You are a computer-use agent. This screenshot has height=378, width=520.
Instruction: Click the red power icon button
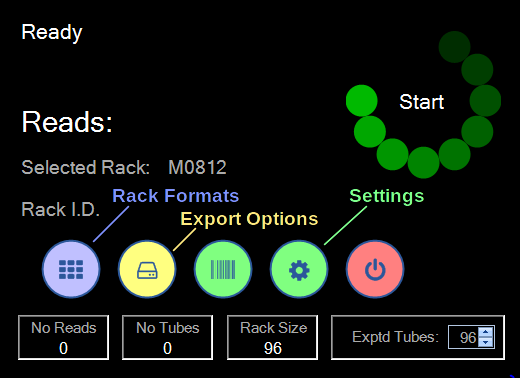(x=375, y=269)
